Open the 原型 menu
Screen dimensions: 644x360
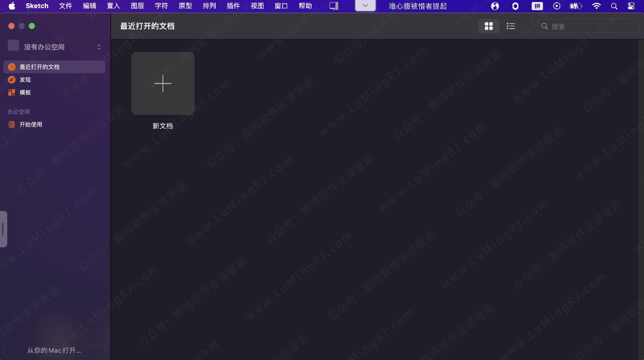[185, 6]
